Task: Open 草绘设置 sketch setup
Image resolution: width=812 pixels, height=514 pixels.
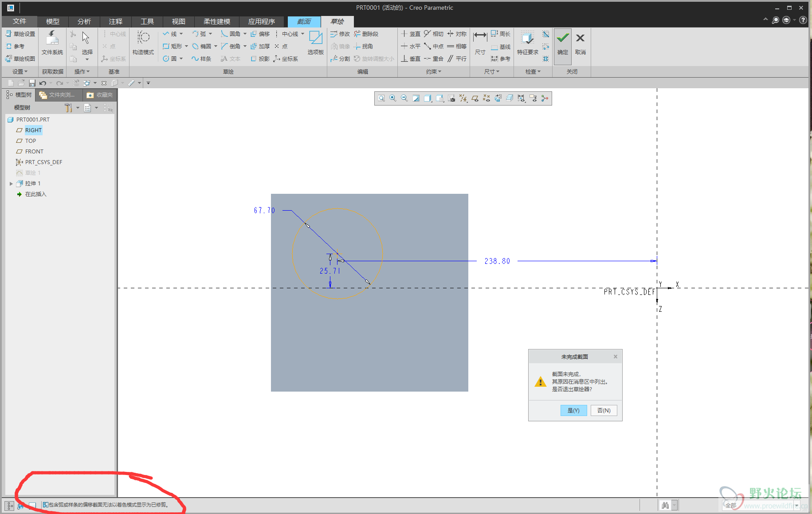Action: pos(20,34)
